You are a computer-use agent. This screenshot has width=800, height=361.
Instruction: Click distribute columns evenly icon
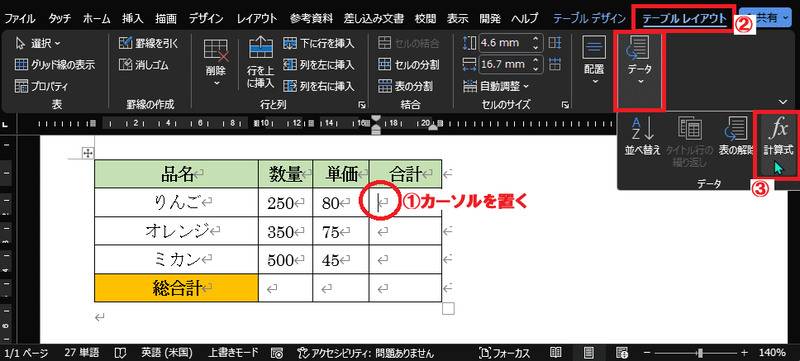click(555, 64)
